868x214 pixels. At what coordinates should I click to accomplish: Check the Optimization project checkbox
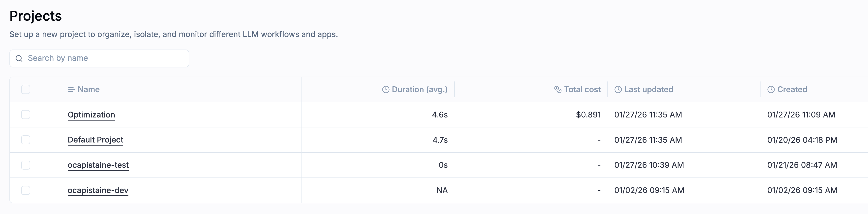pyautogui.click(x=26, y=115)
